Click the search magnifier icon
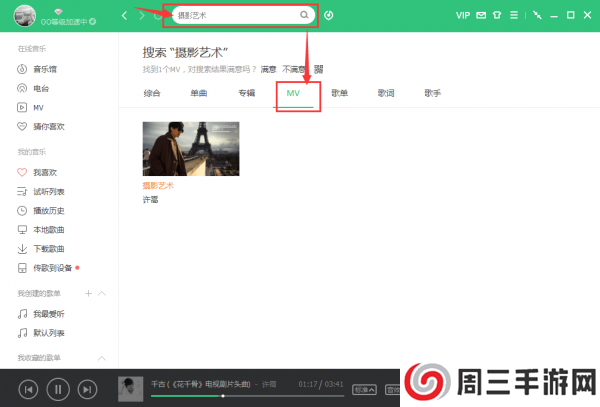The width and height of the screenshot is (600, 407). point(304,16)
